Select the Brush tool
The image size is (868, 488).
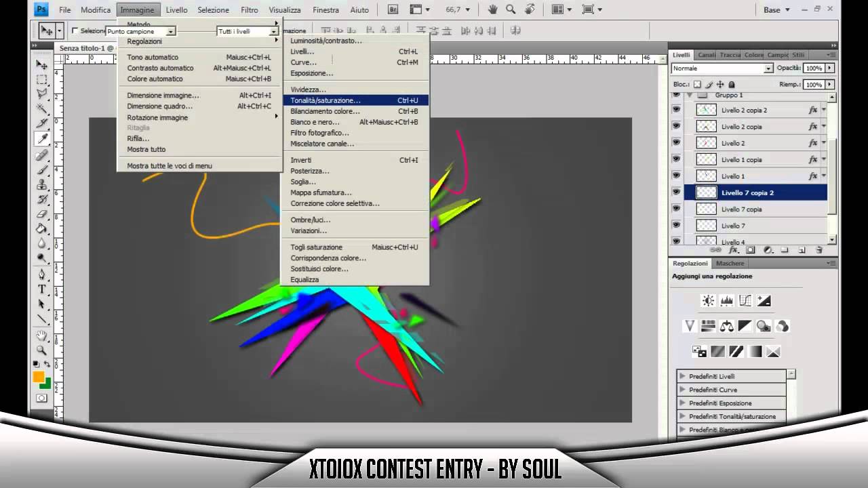coord(42,169)
